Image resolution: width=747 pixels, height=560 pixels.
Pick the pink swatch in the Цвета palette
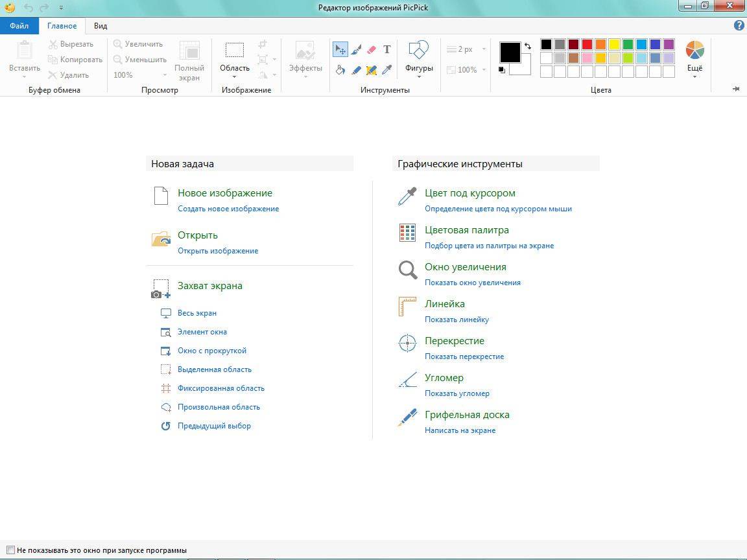[x=587, y=58]
